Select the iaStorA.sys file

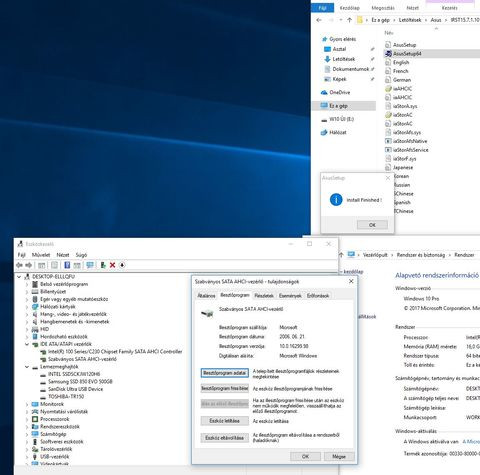point(405,106)
